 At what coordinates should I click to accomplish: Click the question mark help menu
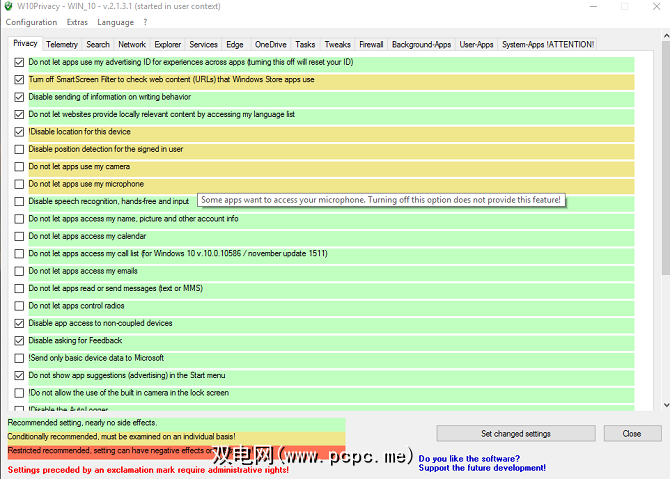[x=145, y=22]
